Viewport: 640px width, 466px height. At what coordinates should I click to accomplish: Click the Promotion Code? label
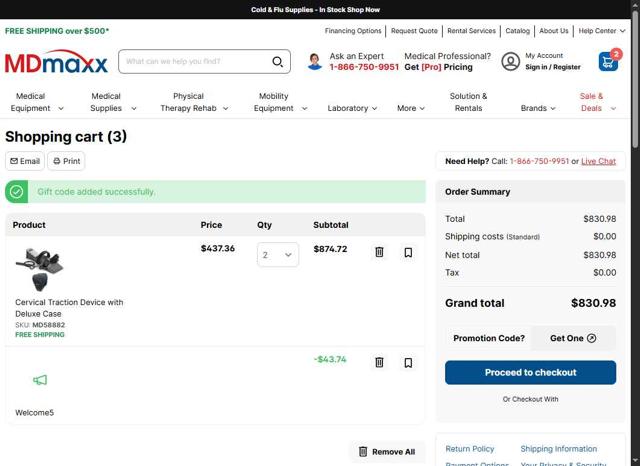click(489, 338)
